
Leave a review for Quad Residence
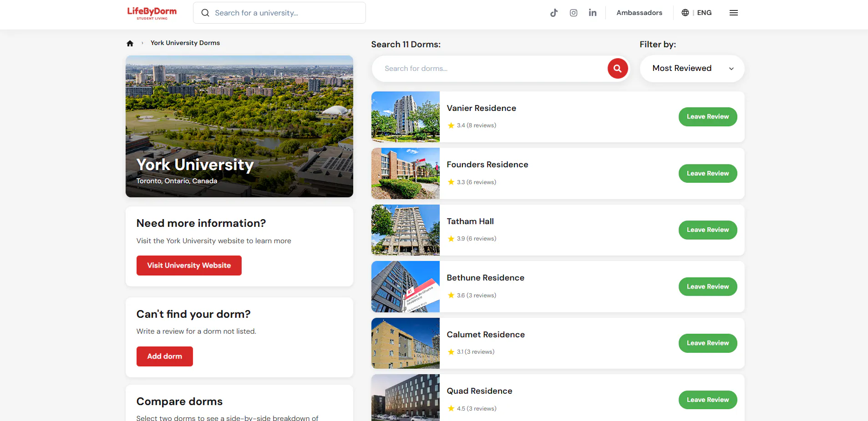pyautogui.click(x=708, y=400)
